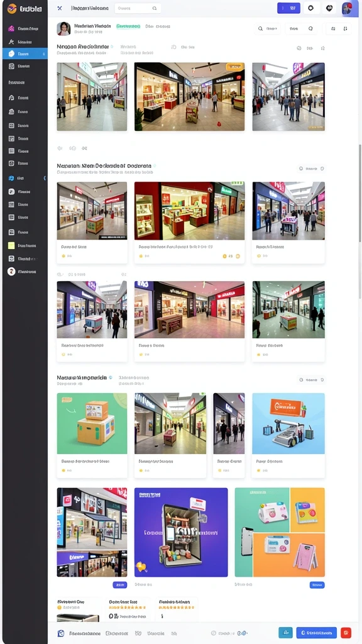Click the yellow square icon in the sidebar

pyautogui.click(x=11, y=246)
